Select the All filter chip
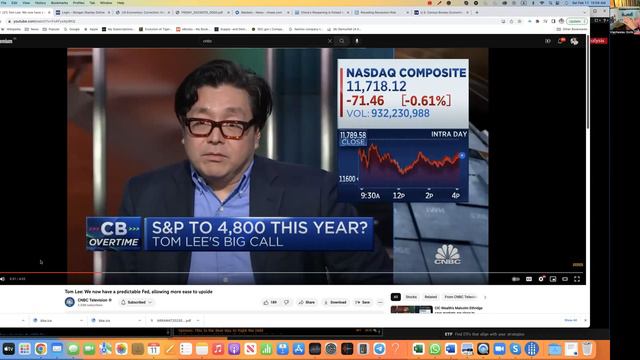 [x=396, y=297]
